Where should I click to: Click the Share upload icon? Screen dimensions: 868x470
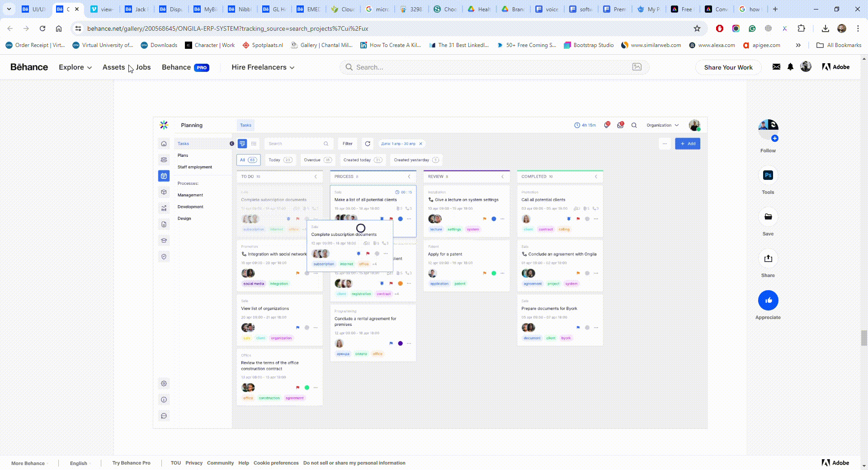[x=768, y=258]
